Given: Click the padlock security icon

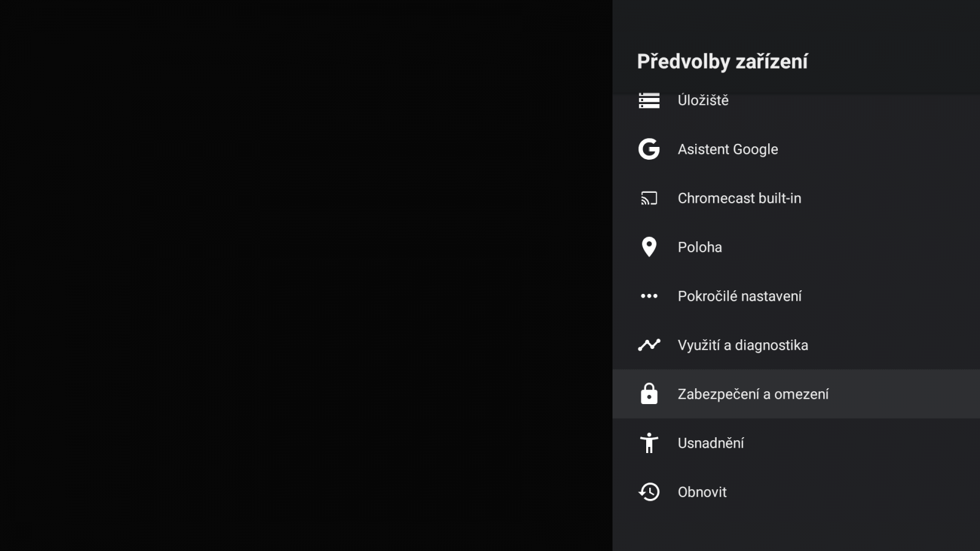Looking at the screenshot, I should [x=649, y=394].
